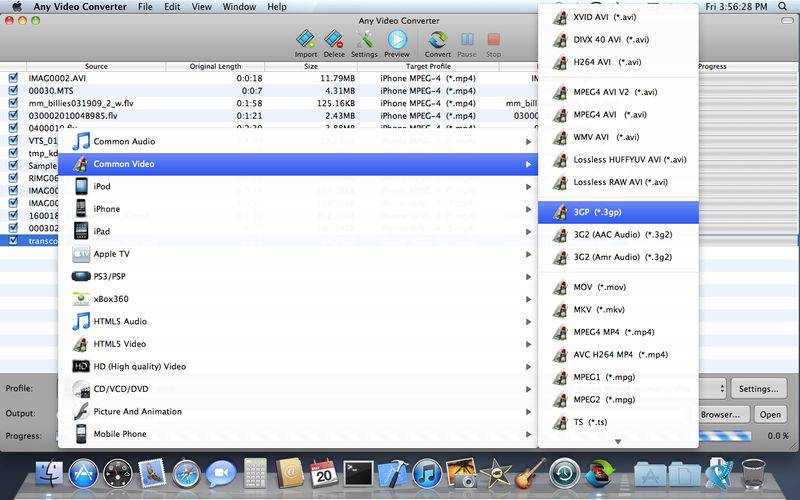Toggle checkbox for the VTS_01 row
The height and width of the screenshot is (500, 800).
coord(13,140)
